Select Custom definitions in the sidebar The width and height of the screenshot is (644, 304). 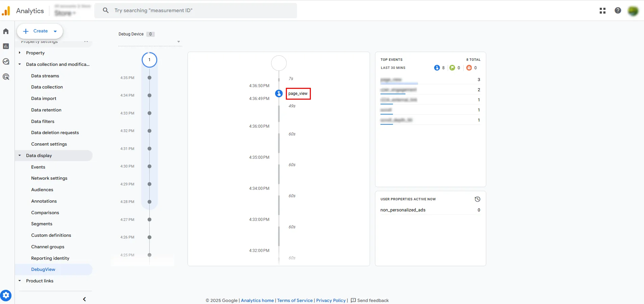[51, 235]
